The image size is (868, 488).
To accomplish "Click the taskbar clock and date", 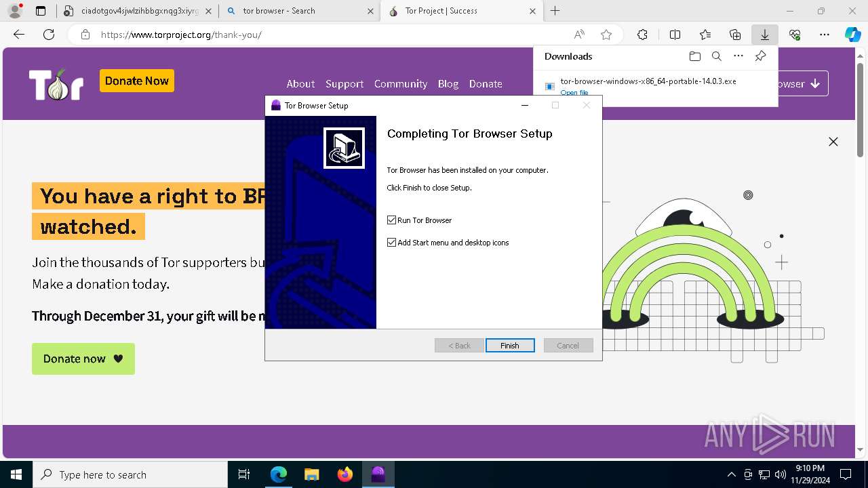I will (x=810, y=474).
